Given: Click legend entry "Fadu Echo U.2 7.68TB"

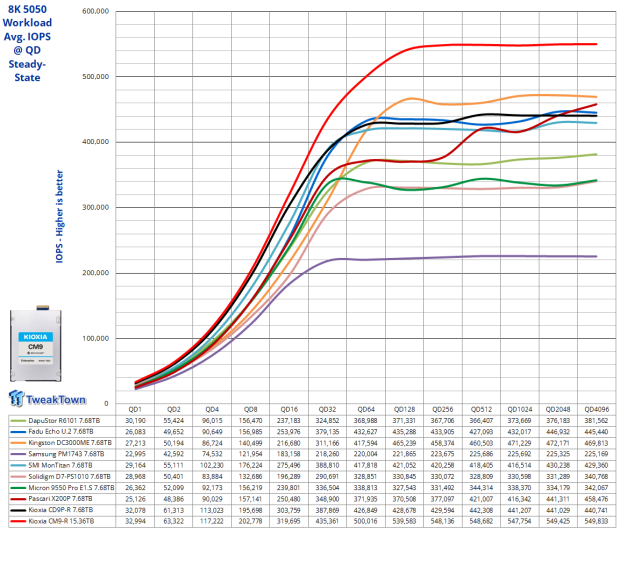Looking at the screenshot, I should 61,432.
